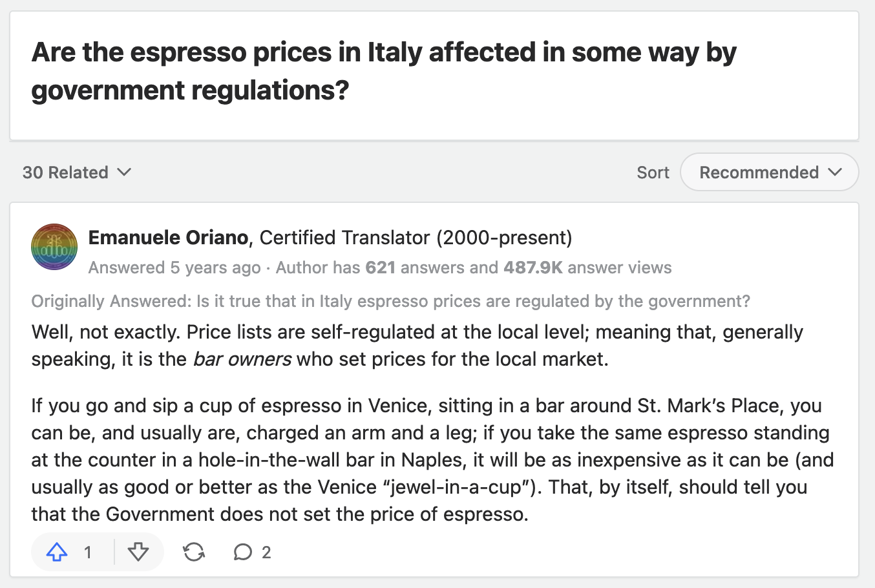Expand the "30 Related" questions dropdown

pyautogui.click(x=76, y=173)
